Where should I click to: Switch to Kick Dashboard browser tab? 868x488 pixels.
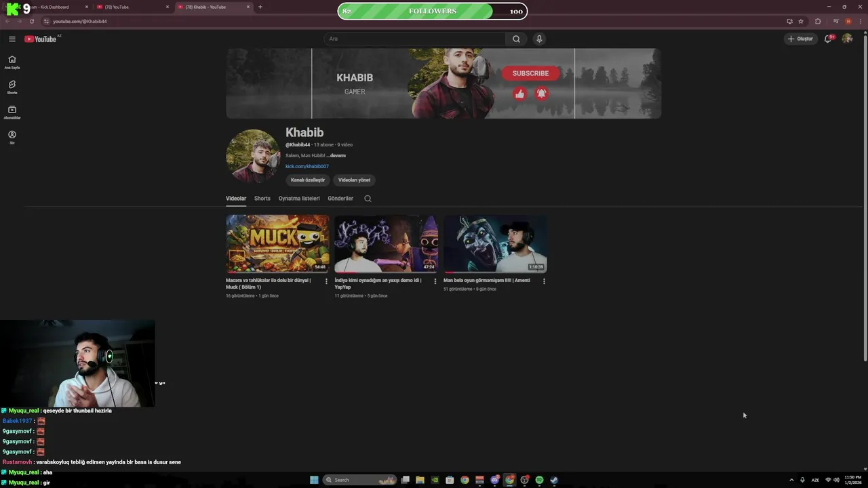pyautogui.click(x=51, y=7)
